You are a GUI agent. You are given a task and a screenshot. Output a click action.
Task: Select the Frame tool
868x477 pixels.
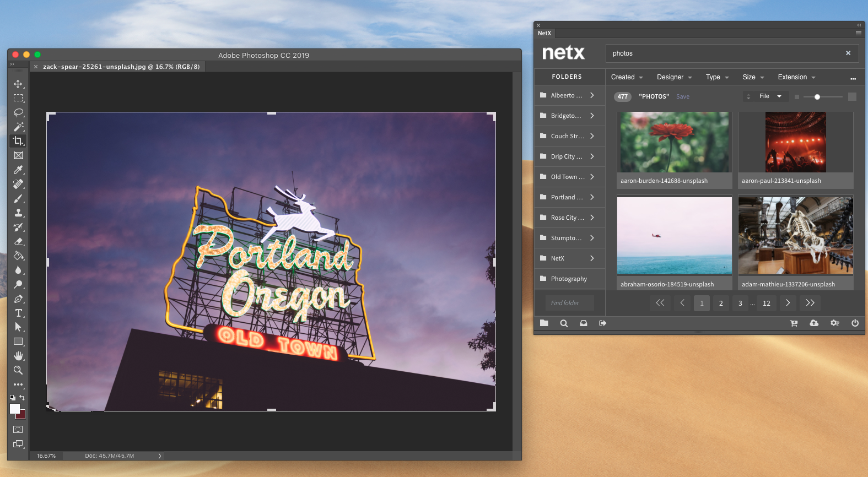pos(18,155)
